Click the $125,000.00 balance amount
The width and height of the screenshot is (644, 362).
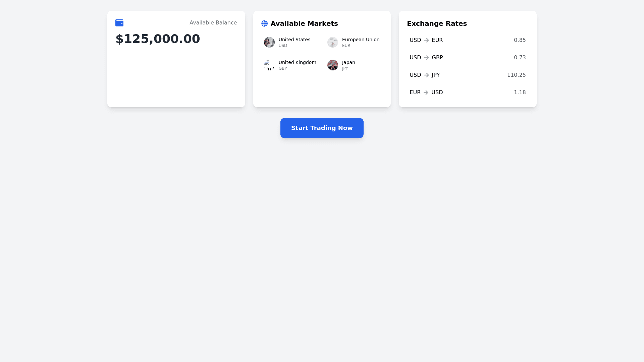coord(158,39)
